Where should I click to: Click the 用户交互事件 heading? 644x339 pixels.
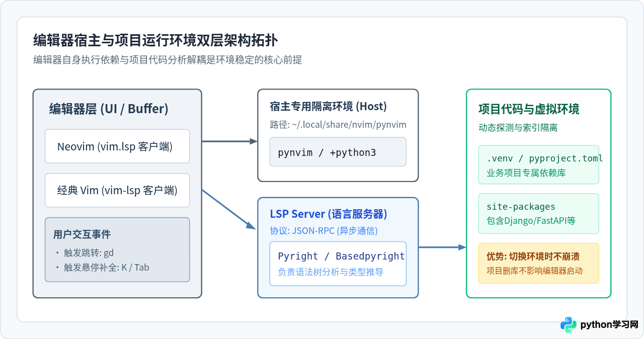click(x=82, y=234)
